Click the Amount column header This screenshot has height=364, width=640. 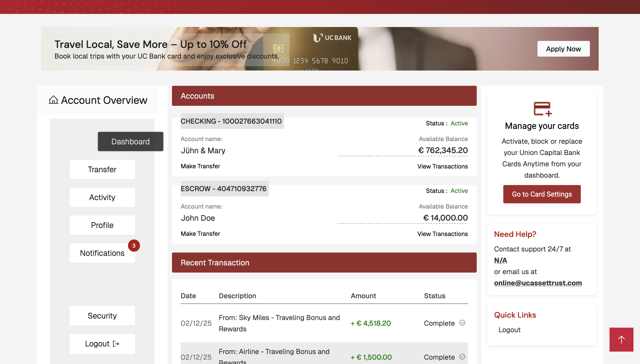point(363,296)
